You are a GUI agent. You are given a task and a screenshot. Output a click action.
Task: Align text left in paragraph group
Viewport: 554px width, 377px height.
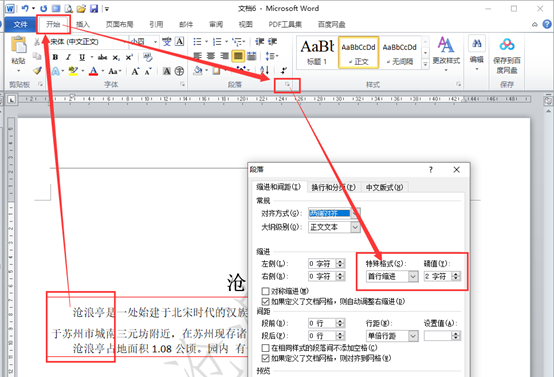[x=198, y=56]
